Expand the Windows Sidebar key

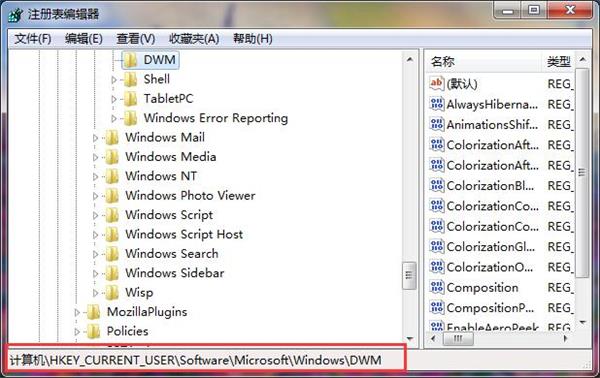coord(95,274)
